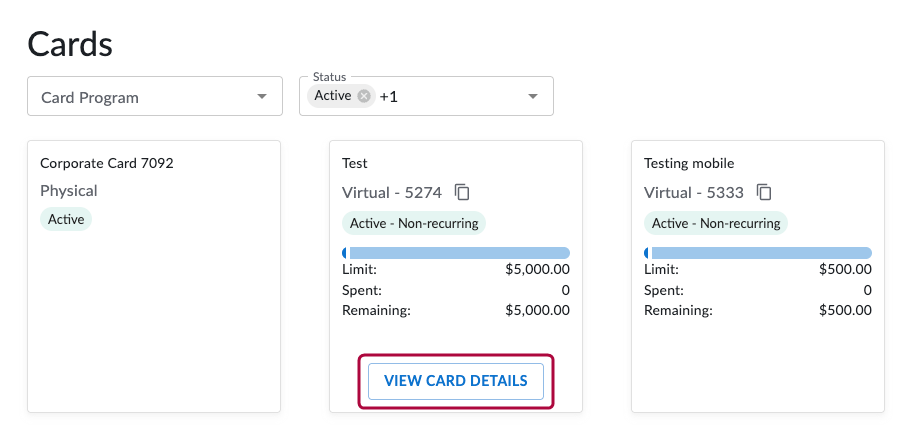Copy card number for Virtual 5274
914x435 pixels.
point(462,191)
